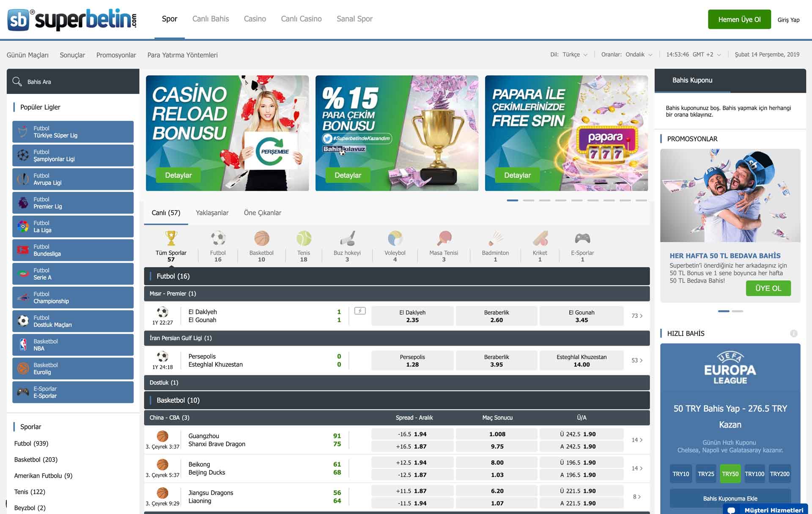Filter live events by Badminton icon
This screenshot has height=514, width=812.
coord(495,238)
